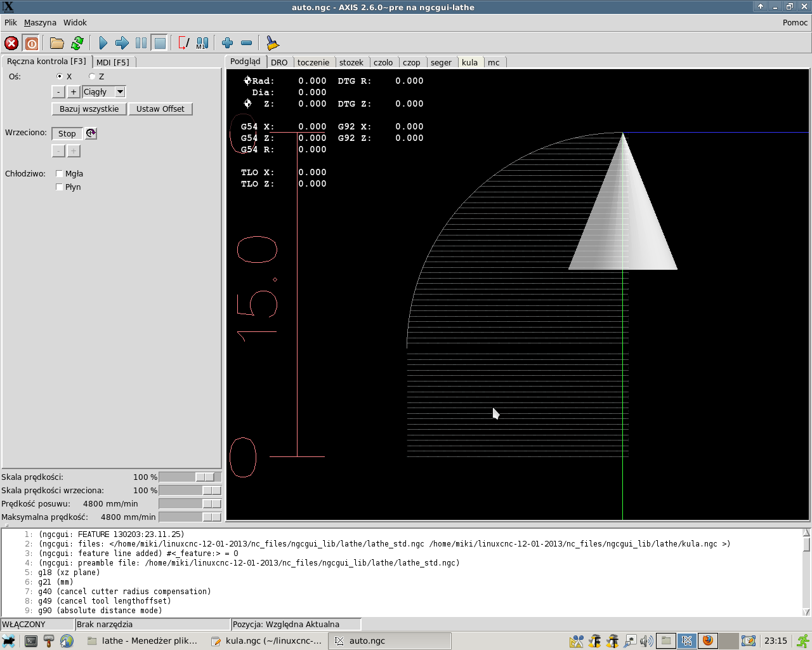Switch to the seger tab
This screenshot has height=650, width=812.
coord(441,62)
